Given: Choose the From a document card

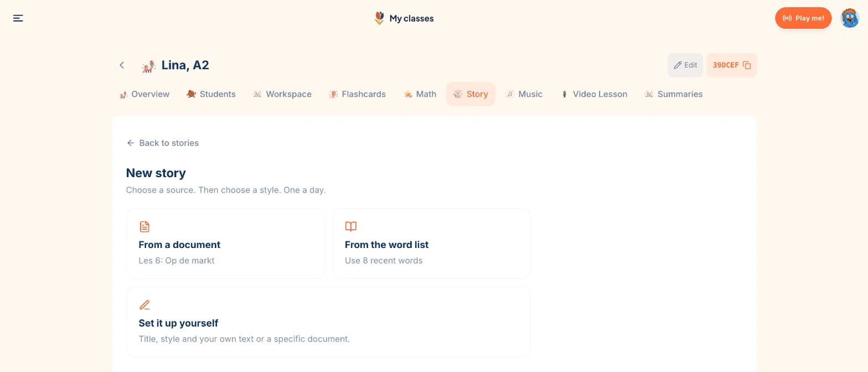Looking at the screenshot, I should pyautogui.click(x=225, y=244).
